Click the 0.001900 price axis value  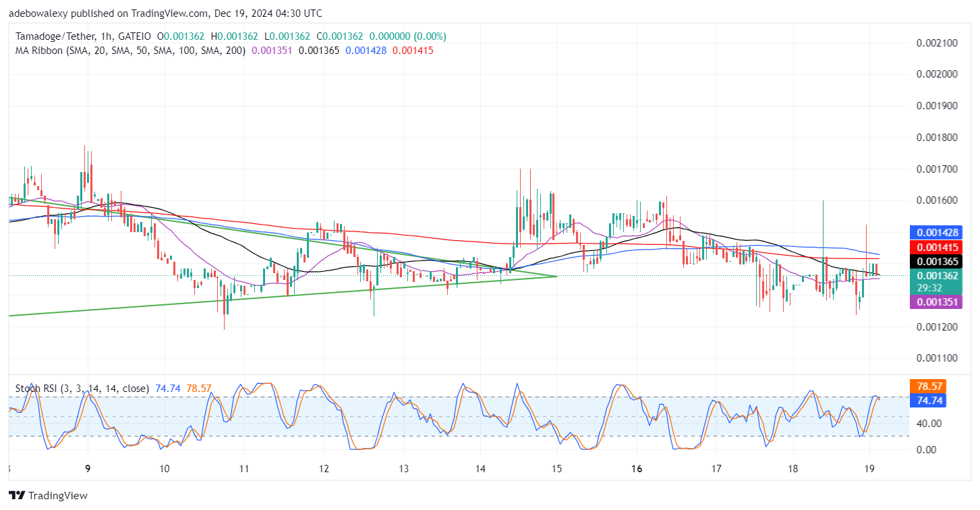pos(937,106)
